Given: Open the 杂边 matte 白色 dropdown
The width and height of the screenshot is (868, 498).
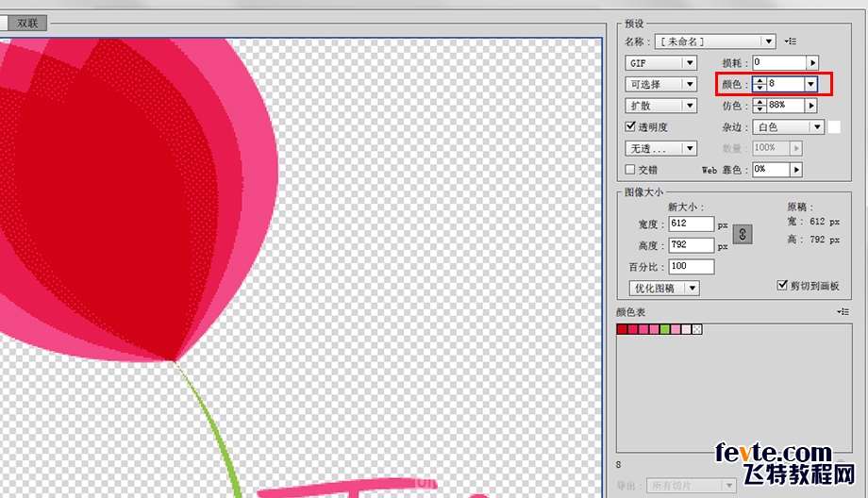Looking at the screenshot, I should [789, 127].
